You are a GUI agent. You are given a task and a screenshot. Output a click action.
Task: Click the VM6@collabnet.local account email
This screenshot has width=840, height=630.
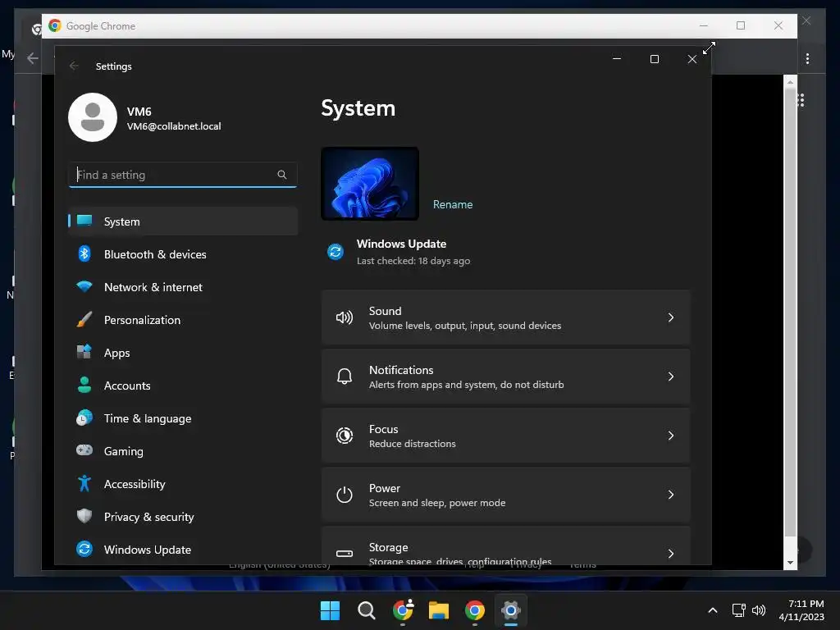pyautogui.click(x=174, y=126)
